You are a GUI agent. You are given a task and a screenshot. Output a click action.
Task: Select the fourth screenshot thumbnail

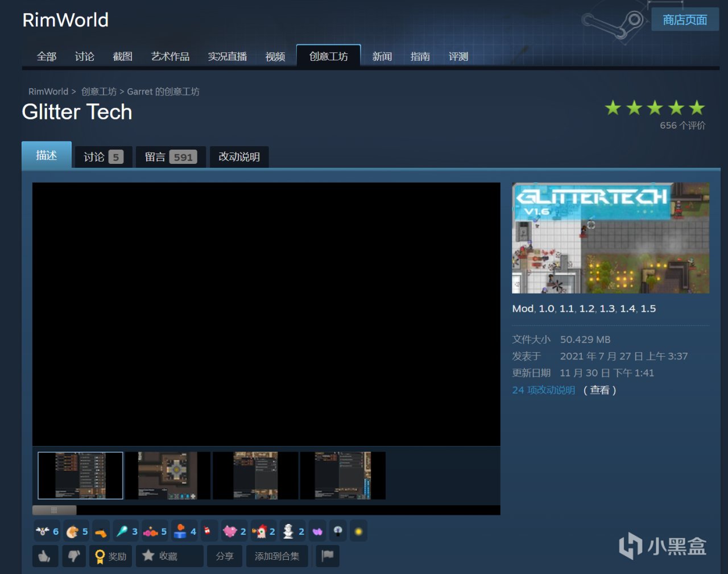(x=343, y=476)
